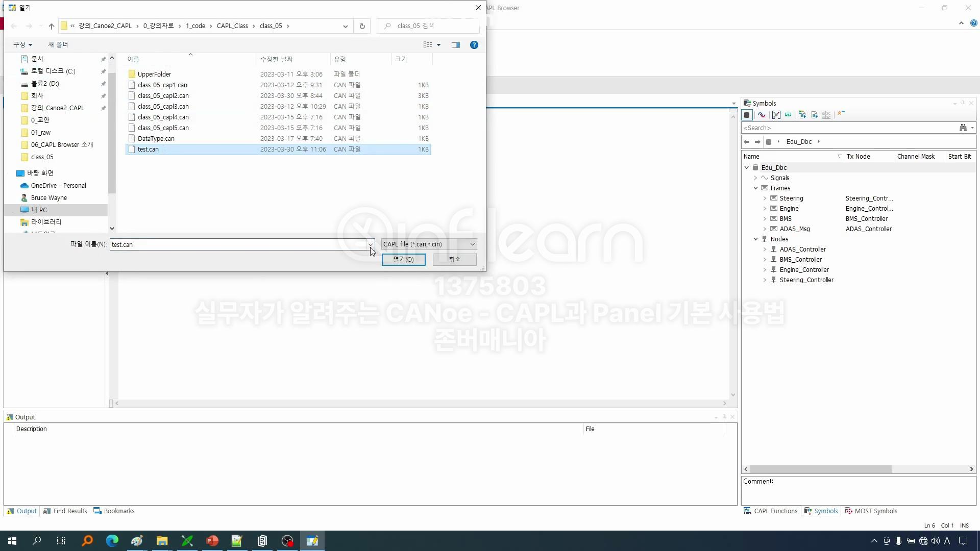Expand the Steering frame node
Image resolution: width=980 pixels, height=551 pixels.
coord(765,198)
